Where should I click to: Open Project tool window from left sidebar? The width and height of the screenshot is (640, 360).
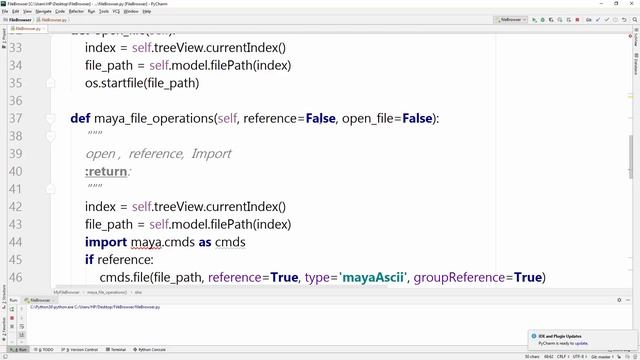[4, 39]
